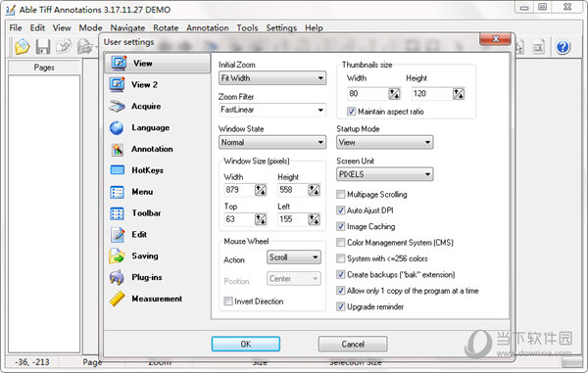The width and height of the screenshot is (588, 373).
Task: Open the Help menu
Action: coord(314,27)
